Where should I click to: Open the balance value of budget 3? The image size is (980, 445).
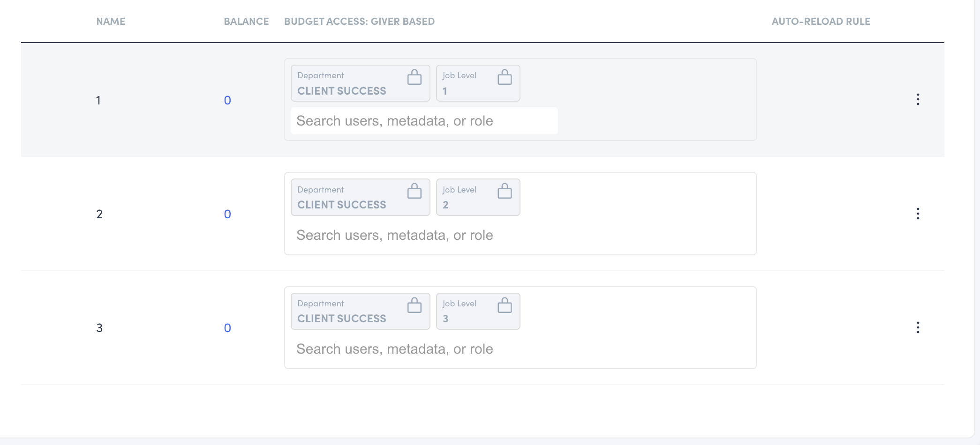pos(227,328)
